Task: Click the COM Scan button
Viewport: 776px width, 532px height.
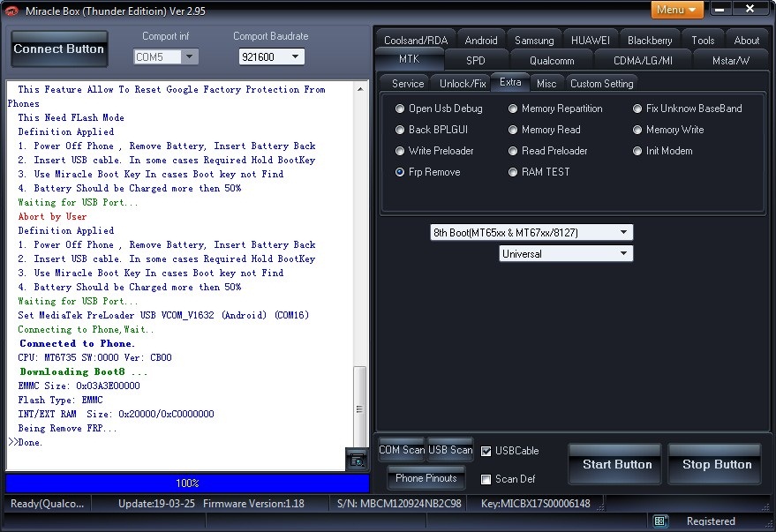Action: click(x=402, y=450)
